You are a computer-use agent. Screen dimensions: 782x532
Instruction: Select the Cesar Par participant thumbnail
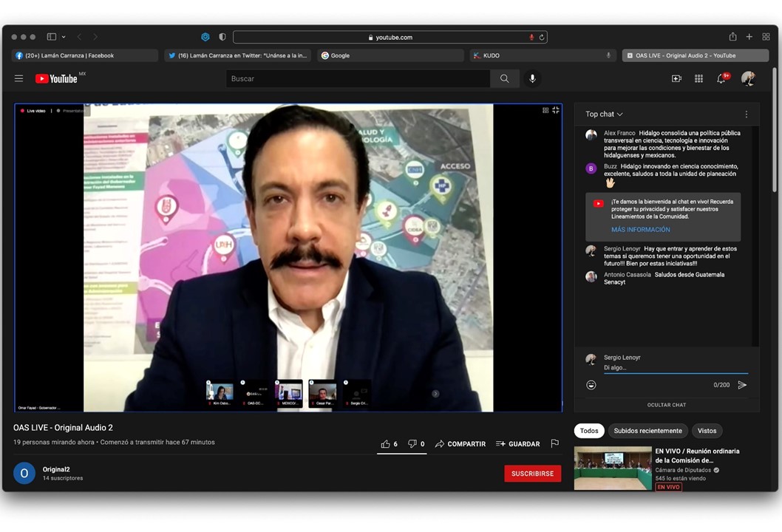coord(323,393)
